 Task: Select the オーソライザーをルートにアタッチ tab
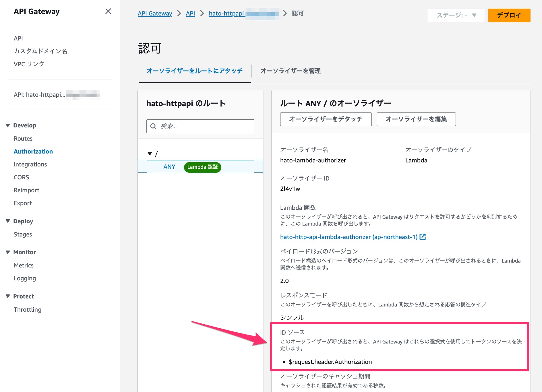point(194,71)
